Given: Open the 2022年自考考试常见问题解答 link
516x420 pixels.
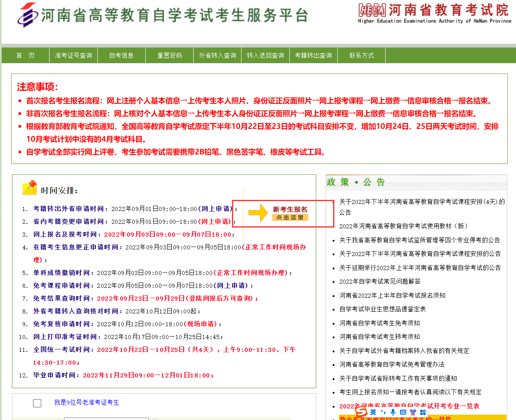Looking at the screenshot, I should (x=380, y=281).
